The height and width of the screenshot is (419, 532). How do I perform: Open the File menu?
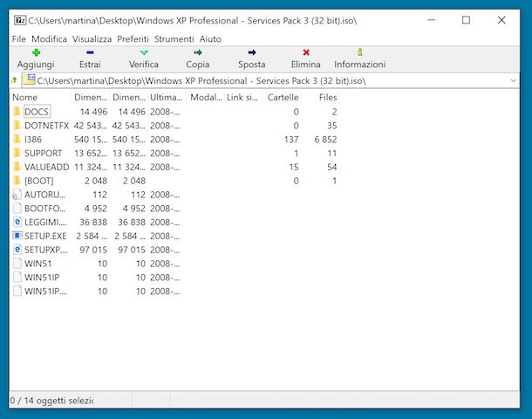18,39
